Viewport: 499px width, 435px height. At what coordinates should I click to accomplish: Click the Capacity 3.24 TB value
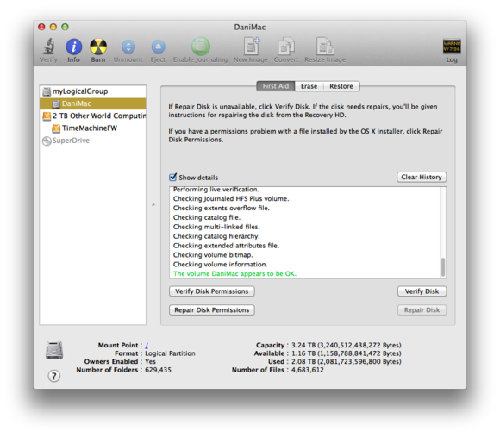[346, 345]
